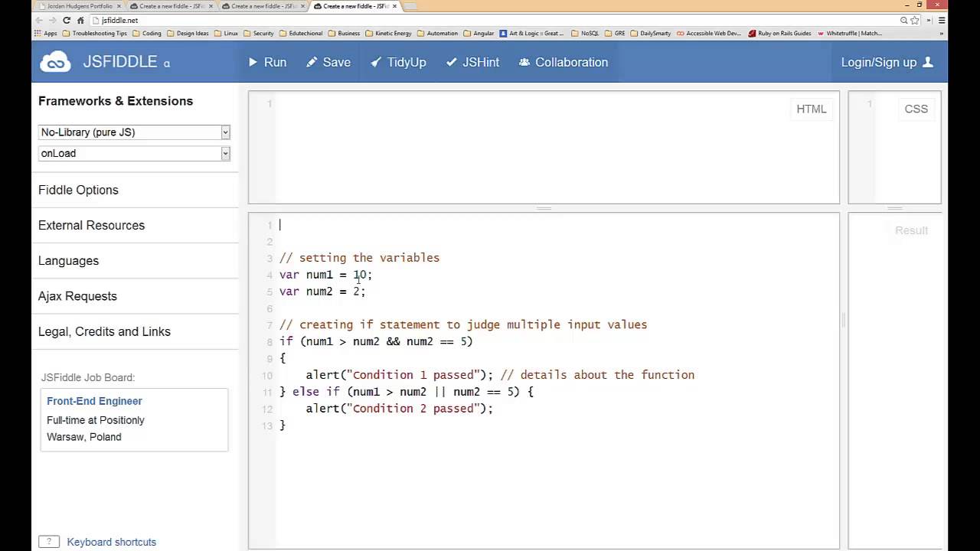This screenshot has height=551, width=980.
Task: Click the browser Forward arrow
Action: (x=53, y=20)
